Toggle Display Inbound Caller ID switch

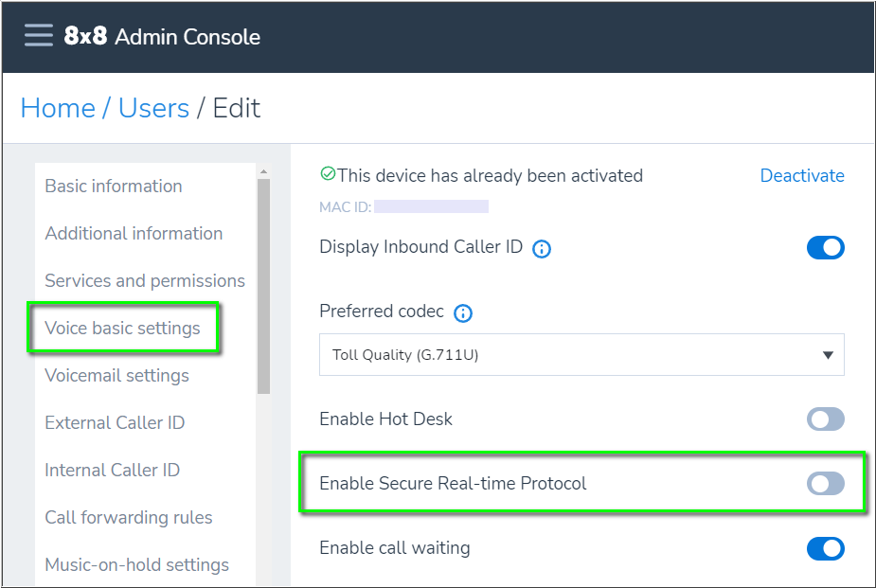pyautogui.click(x=825, y=247)
